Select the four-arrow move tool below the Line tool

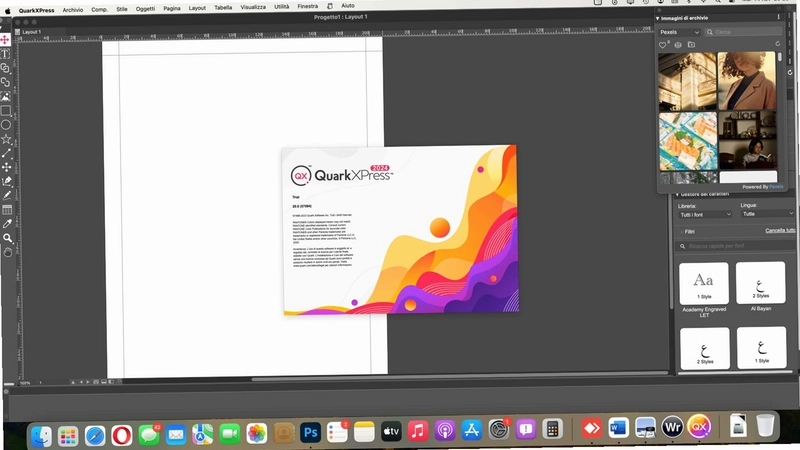[x=7, y=167]
